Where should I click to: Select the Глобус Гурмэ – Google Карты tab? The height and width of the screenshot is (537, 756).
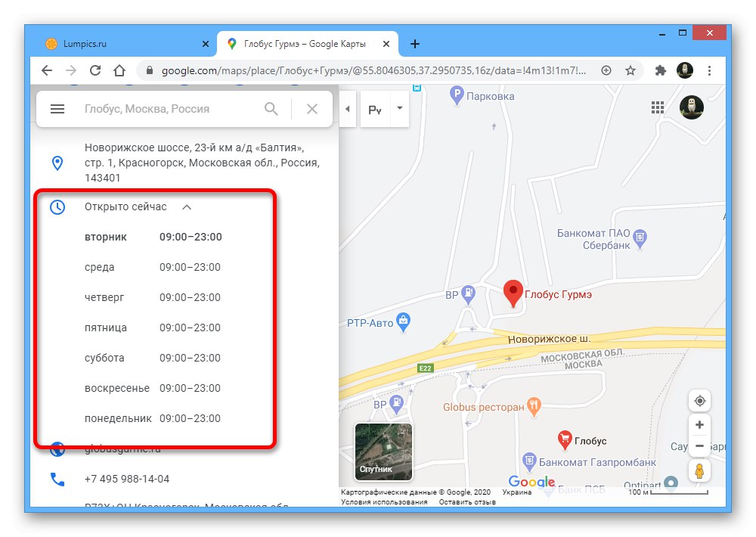[307, 44]
